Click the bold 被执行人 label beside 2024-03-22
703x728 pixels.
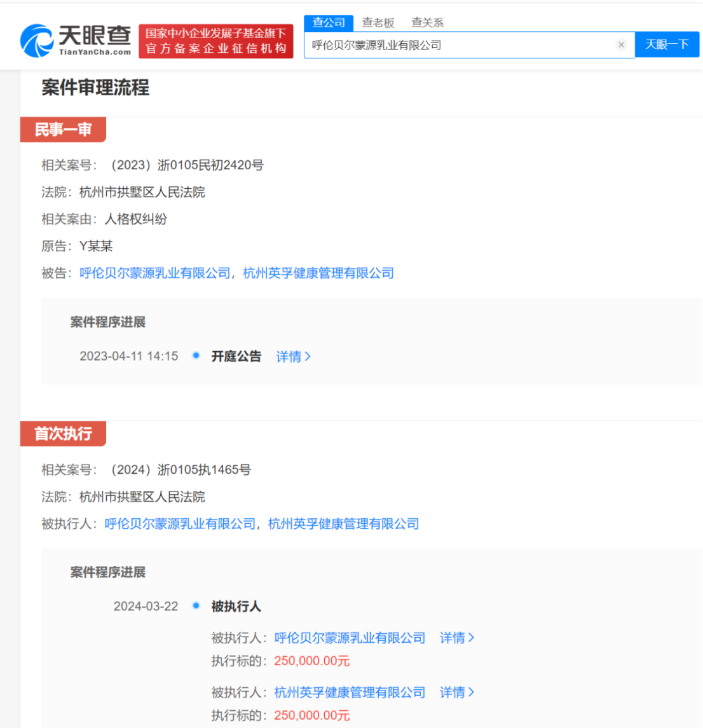(236, 607)
